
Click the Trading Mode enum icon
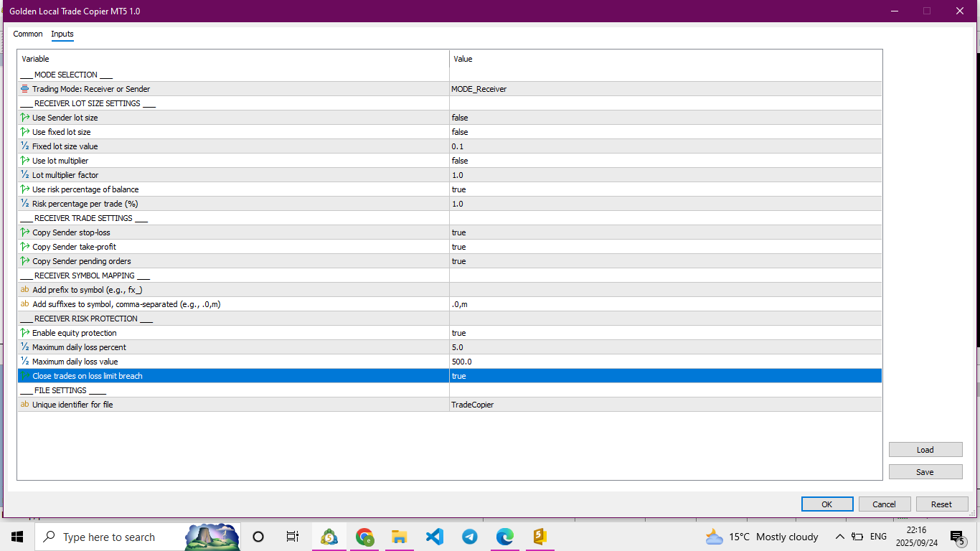25,89
